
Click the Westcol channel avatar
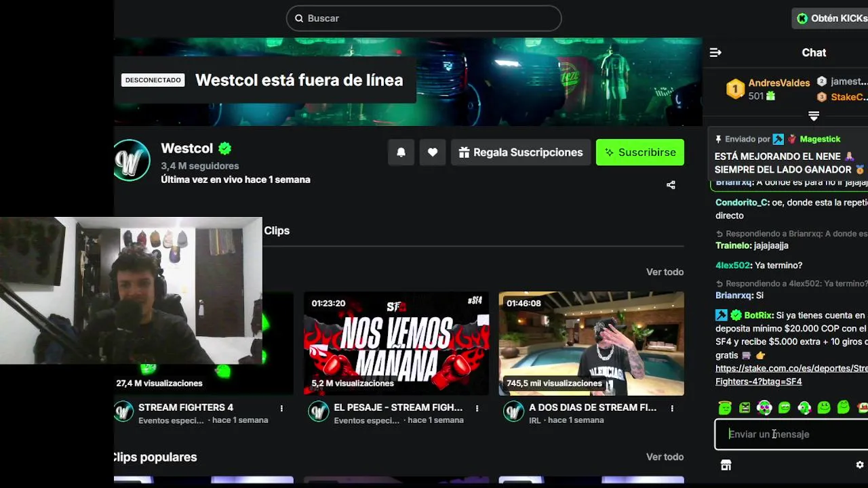coord(132,161)
